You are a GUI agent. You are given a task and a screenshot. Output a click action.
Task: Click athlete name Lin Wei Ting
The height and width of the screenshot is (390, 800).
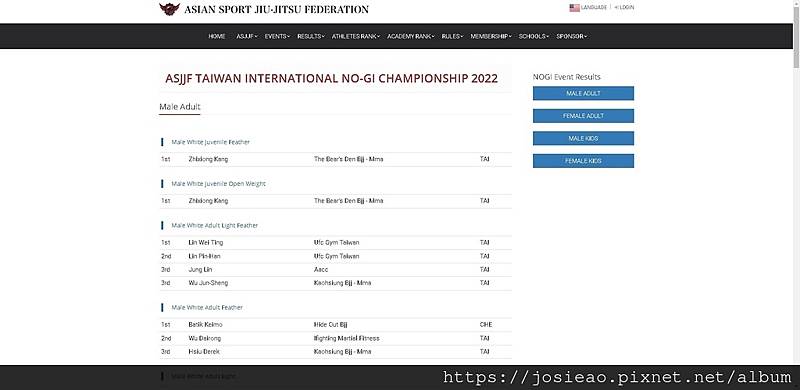tap(206, 242)
